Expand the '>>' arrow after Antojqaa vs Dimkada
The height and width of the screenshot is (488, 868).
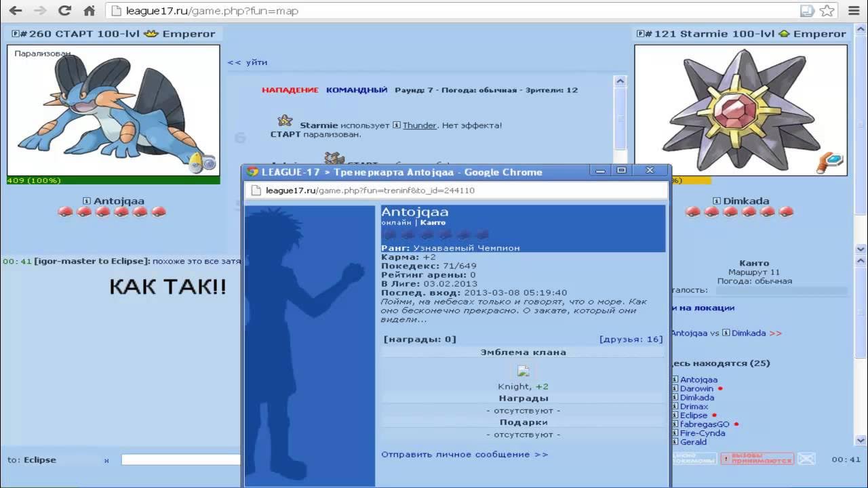click(x=775, y=333)
